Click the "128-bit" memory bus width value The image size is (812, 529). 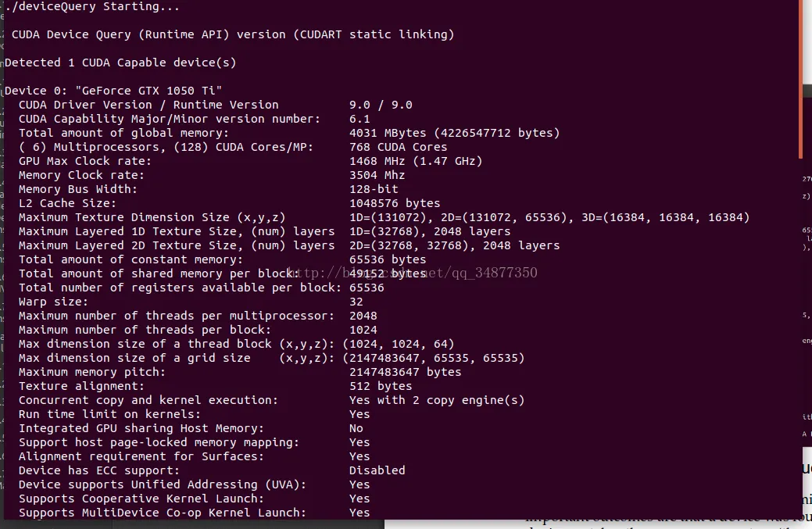click(374, 189)
